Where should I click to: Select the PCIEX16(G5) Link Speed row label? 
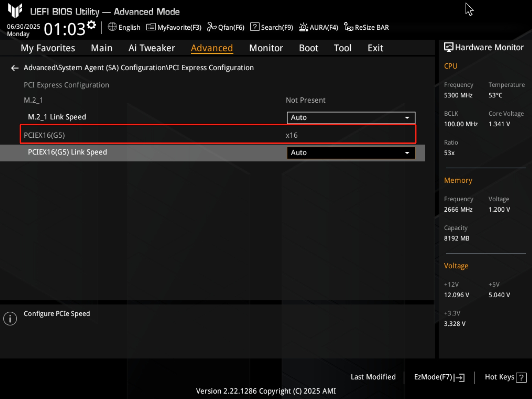67,152
